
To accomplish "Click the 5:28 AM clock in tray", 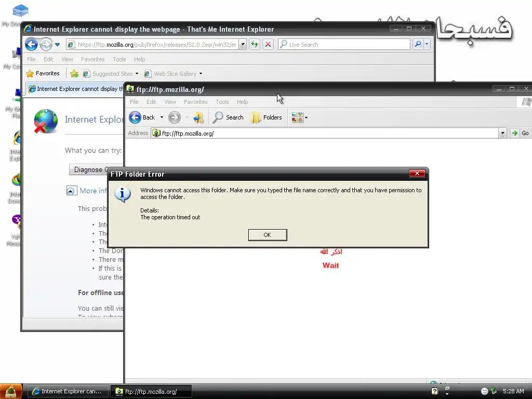I will click(x=513, y=391).
